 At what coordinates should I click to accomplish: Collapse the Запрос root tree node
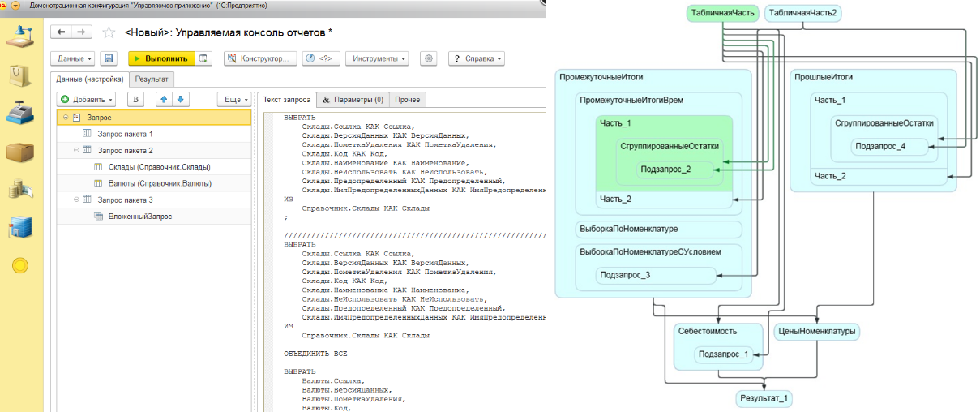[x=65, y=118]
